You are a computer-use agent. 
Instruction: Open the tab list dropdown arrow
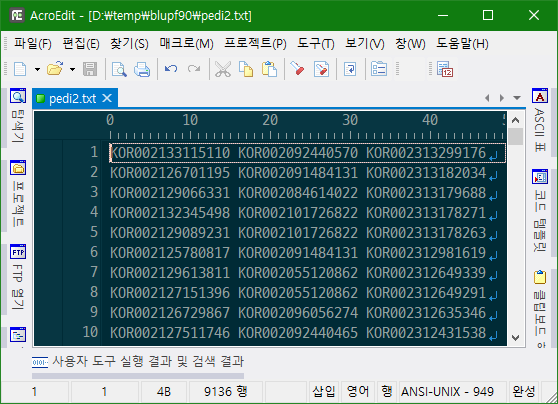517,98
